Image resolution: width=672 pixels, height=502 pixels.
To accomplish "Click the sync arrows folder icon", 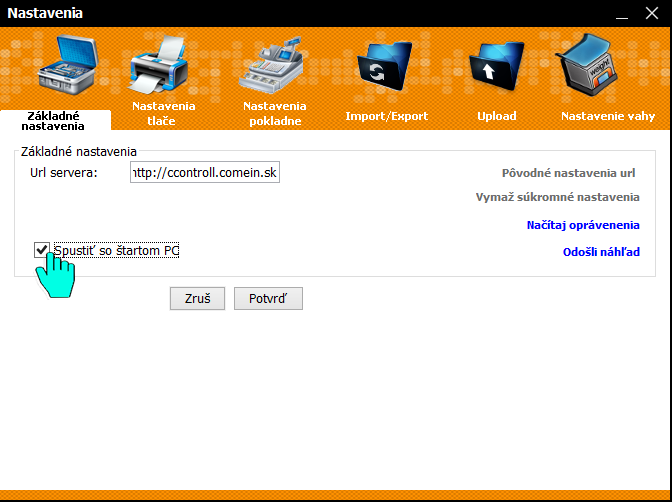I will 386,70.
